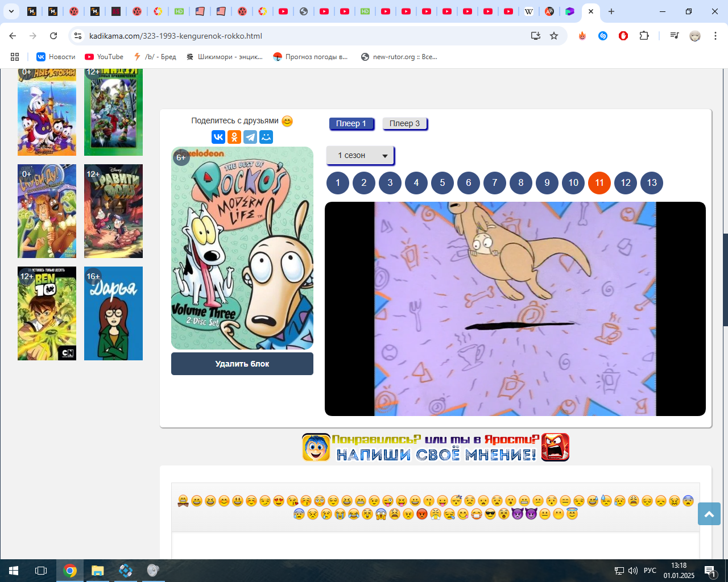Open the Chrome profile avatar
Image resolution: width=728 pixels, height=582 pixels.
[695, 36]
